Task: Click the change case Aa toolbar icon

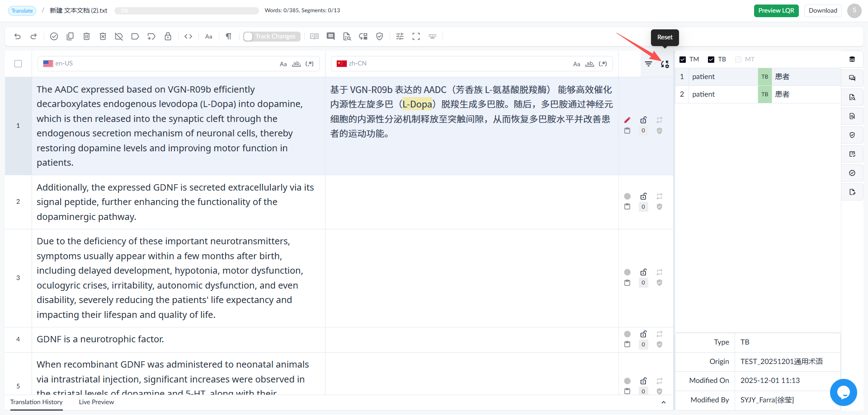Action: [209, 37]
